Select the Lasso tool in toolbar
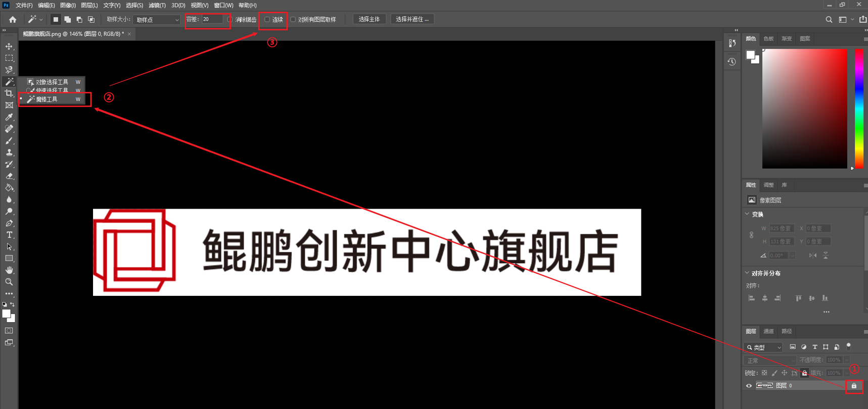The width and height of the screenshot is (868, 409). [9, 70]
